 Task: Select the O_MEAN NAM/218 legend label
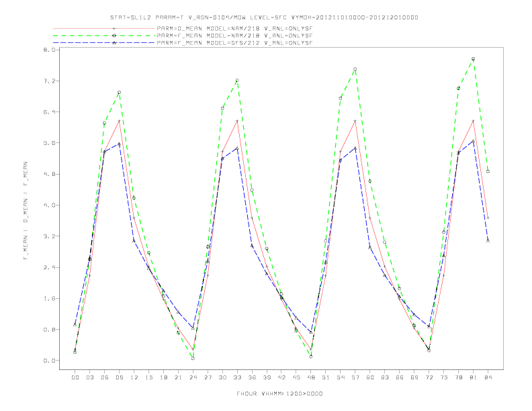pos(234,29)
